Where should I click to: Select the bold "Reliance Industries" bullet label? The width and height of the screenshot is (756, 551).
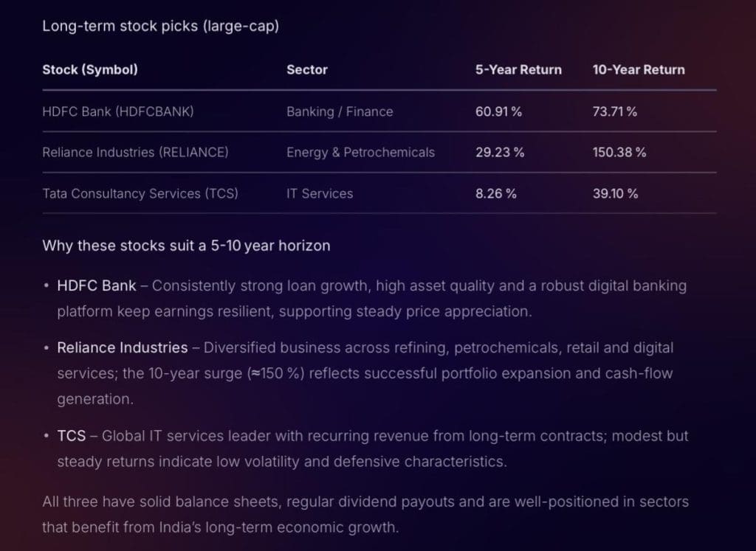[123, 347]
